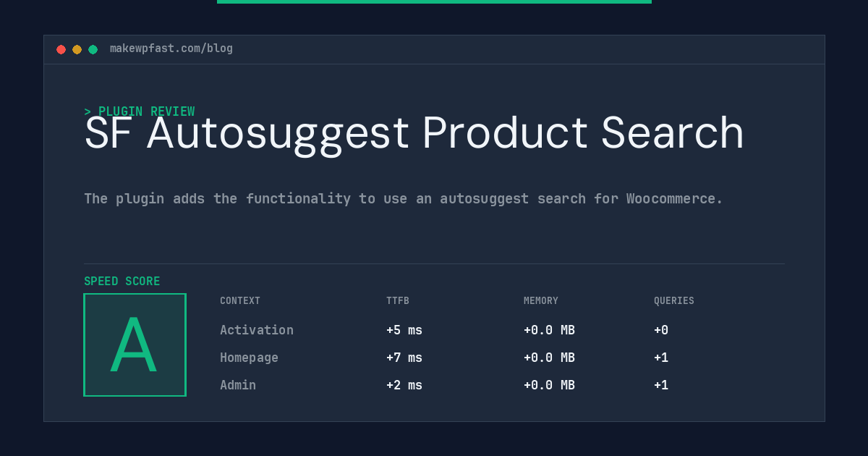Click the TTFB column header
Image resolution: width=868 pixels, height=456 pixels.
(398, 301)
